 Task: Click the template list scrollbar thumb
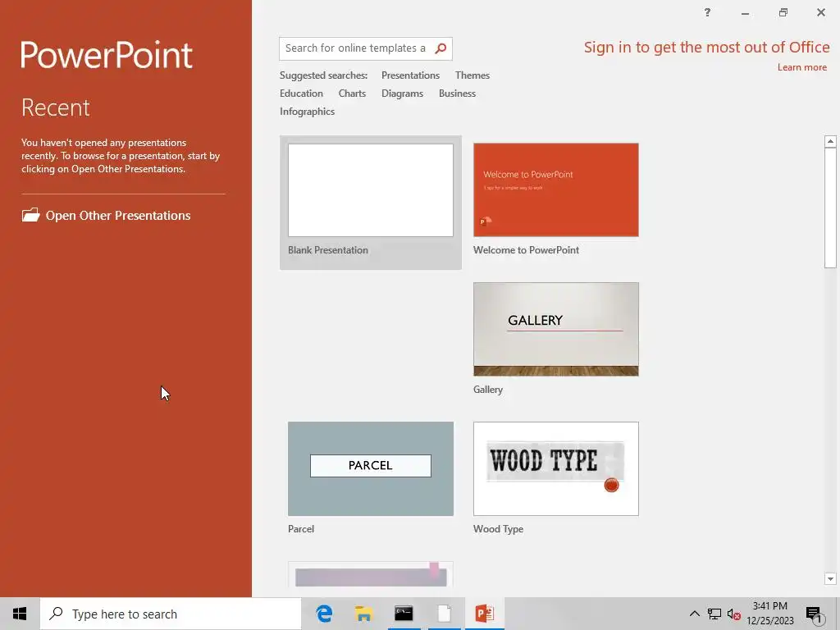(830, 208)
